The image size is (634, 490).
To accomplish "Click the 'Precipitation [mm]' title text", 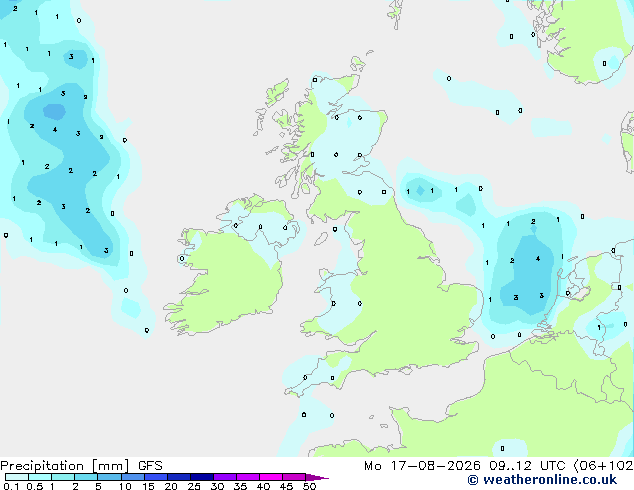I will (x=65, y=466).
